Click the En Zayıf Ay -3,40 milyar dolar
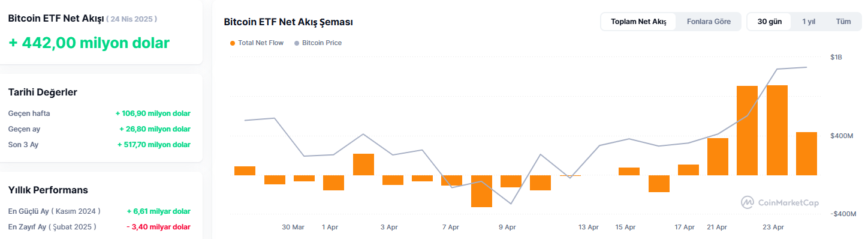This screenshot has height=239, width=868. click(x=159, y=227)
